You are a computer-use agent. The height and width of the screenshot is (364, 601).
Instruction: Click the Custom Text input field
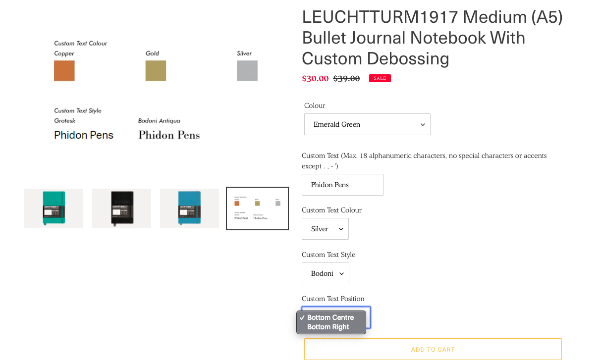point(342,185)
